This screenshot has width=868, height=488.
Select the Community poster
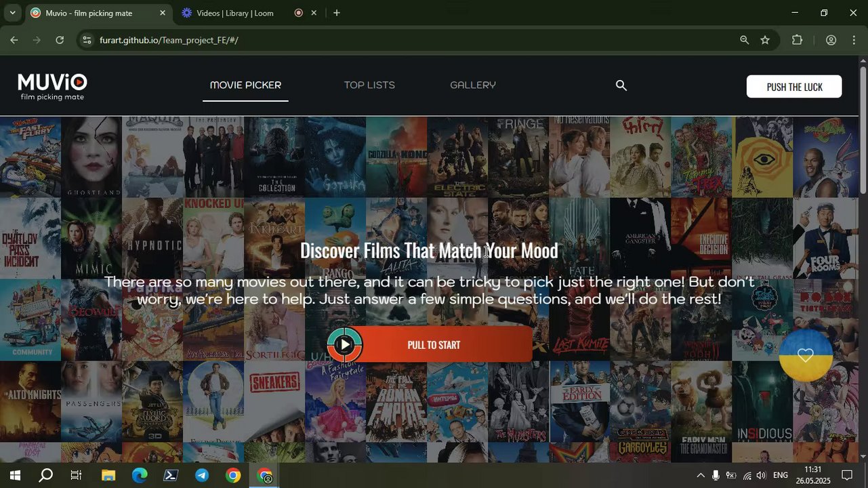(x=30, y=320)
